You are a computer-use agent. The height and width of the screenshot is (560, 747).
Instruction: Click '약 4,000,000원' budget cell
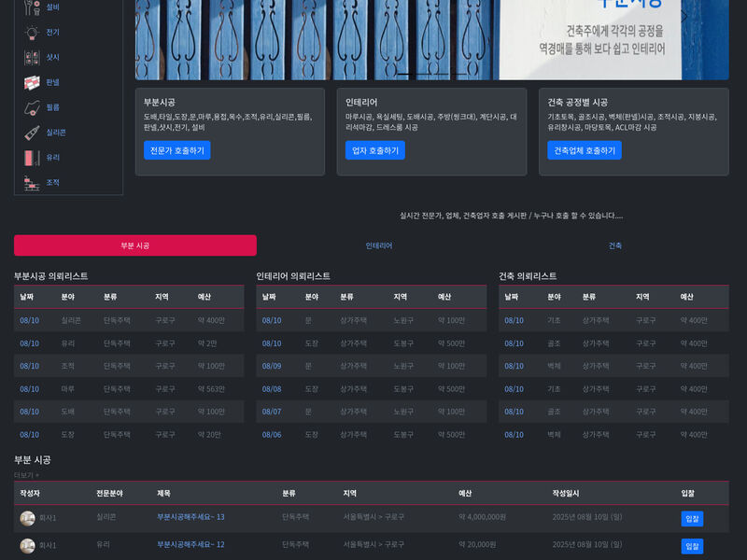click(482, 517)
